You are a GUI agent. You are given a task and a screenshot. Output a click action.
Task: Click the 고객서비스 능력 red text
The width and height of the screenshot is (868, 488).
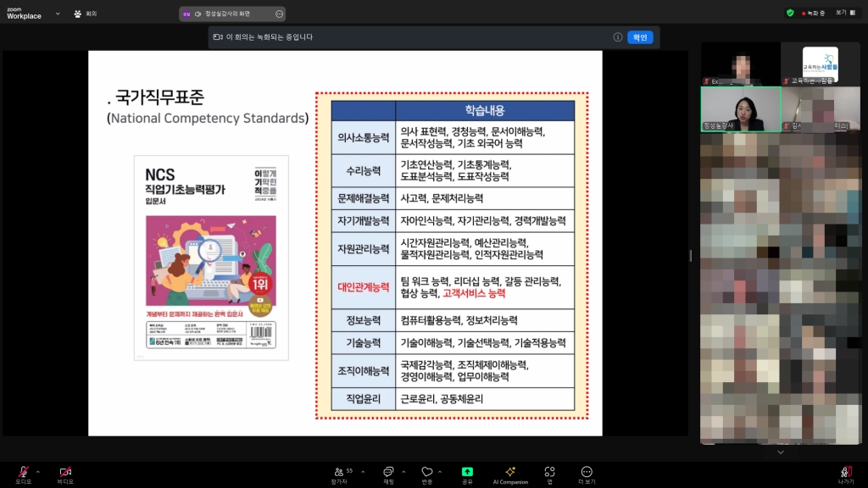click(x=474, y=293)
